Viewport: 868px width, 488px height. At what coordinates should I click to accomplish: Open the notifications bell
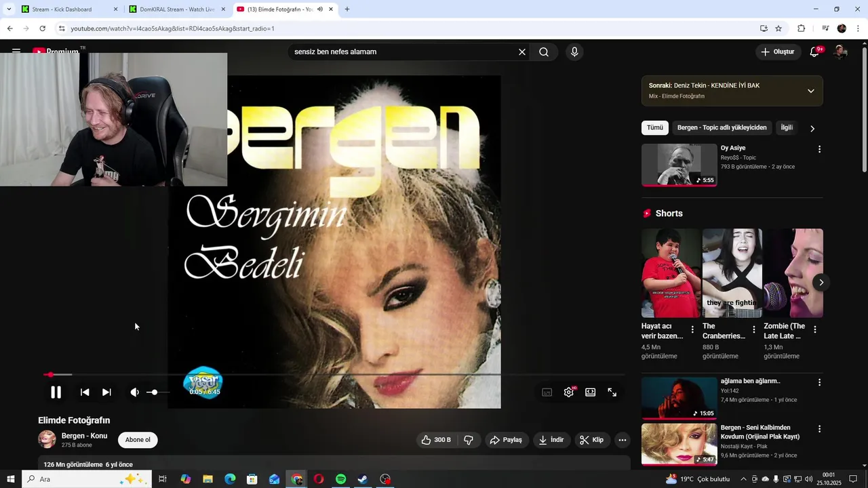click(815, 52)
